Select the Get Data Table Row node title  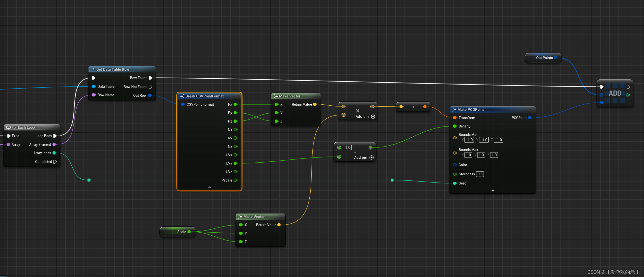tap(112, 69)
